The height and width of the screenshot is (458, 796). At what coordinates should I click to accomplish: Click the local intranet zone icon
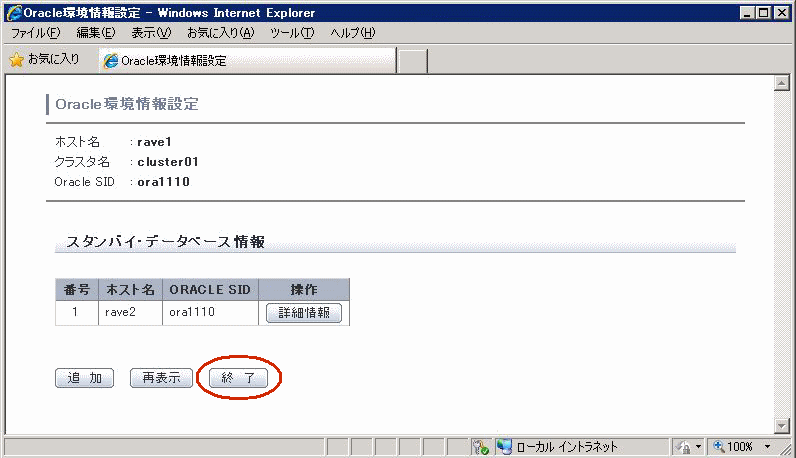(x=504, y=447)
